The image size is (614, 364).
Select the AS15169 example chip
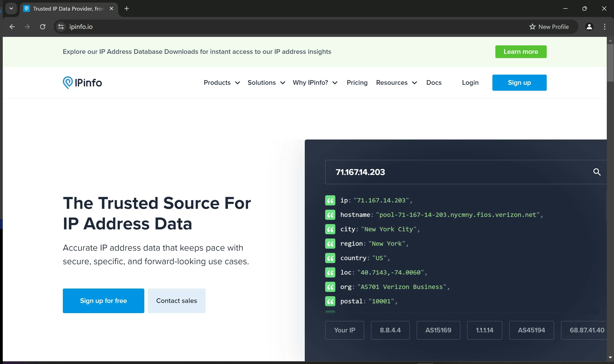point(438,330)
